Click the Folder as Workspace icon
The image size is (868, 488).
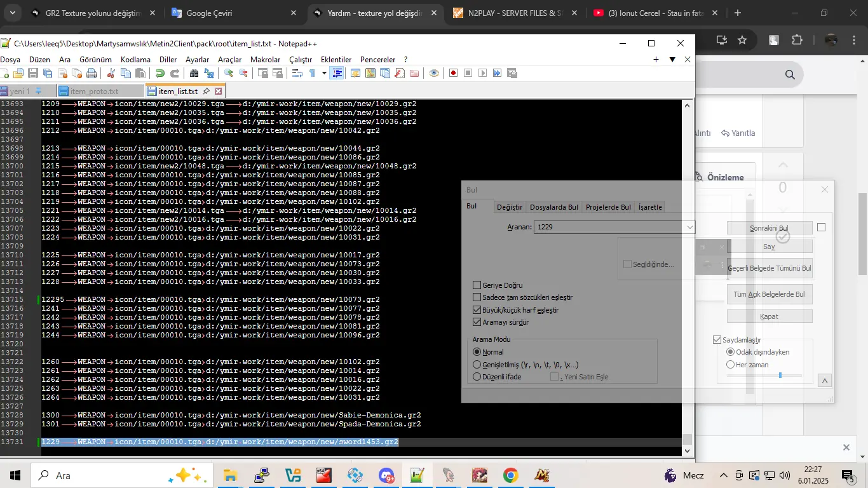(x=414, y=73)
